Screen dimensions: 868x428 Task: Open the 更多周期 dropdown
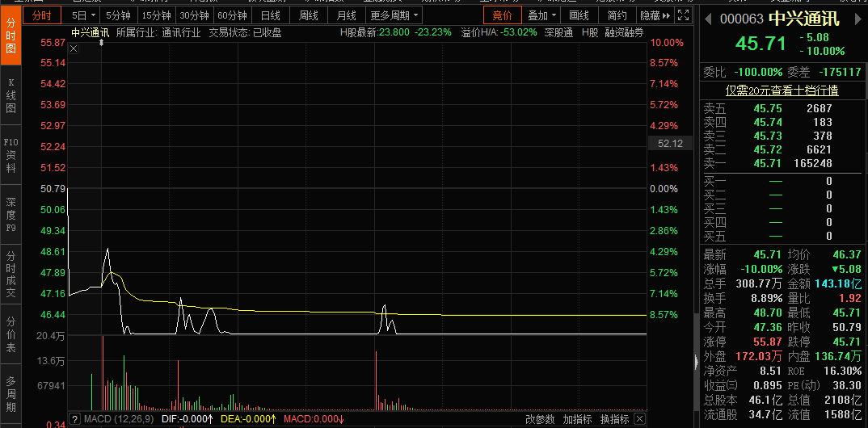pyautogui.click(x=394, y=15)
